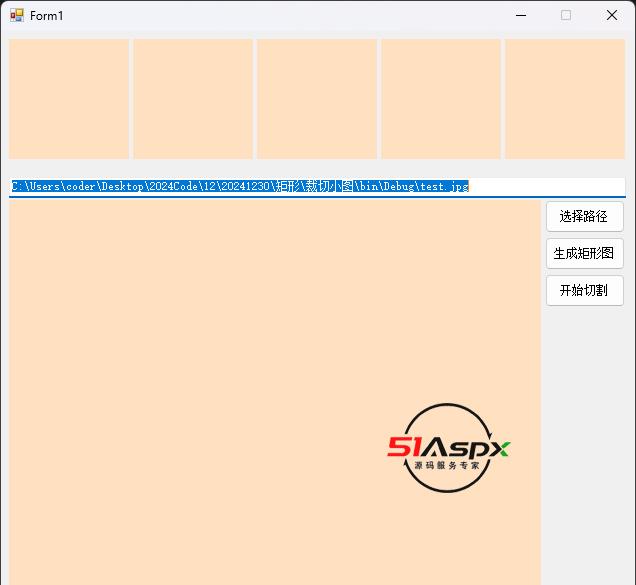
Task: Click the Form1 window app icon
Action: pyautogui.click(x=17, y=15)
